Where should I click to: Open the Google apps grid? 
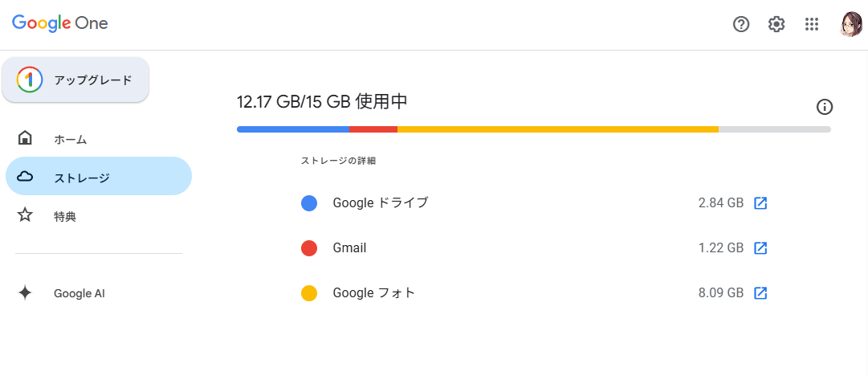point(812,24)
